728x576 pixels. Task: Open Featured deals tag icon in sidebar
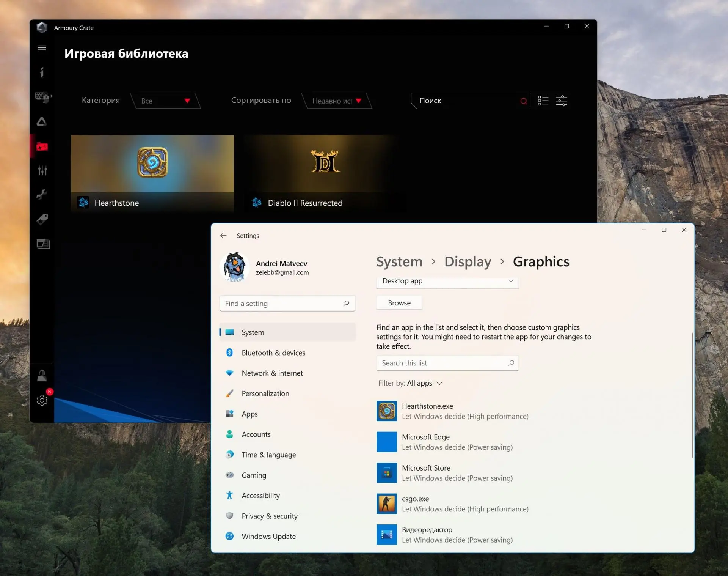[x=42, y=219]
